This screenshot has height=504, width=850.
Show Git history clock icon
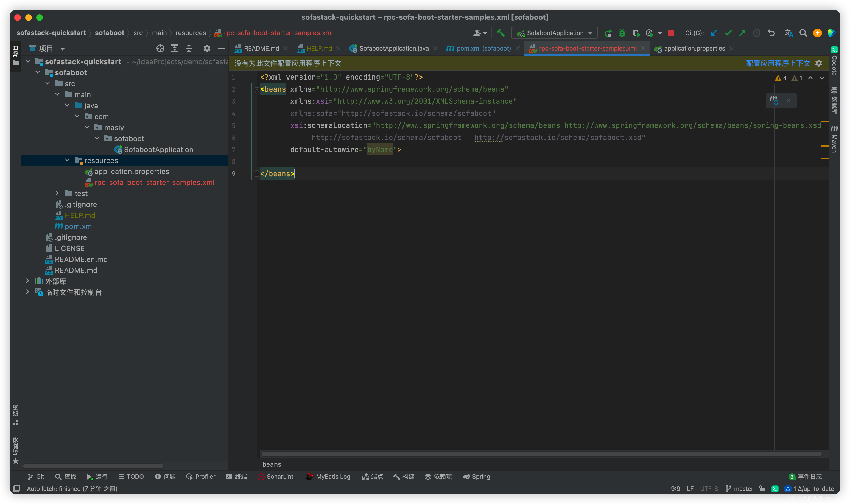(x=757, y=33)
